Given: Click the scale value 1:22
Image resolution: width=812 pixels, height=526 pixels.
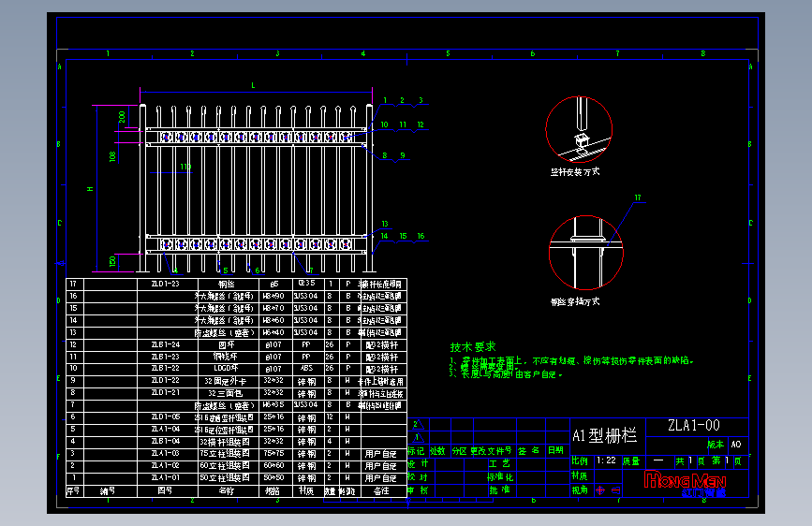Looking at the screenshot, I should (606, 460).
